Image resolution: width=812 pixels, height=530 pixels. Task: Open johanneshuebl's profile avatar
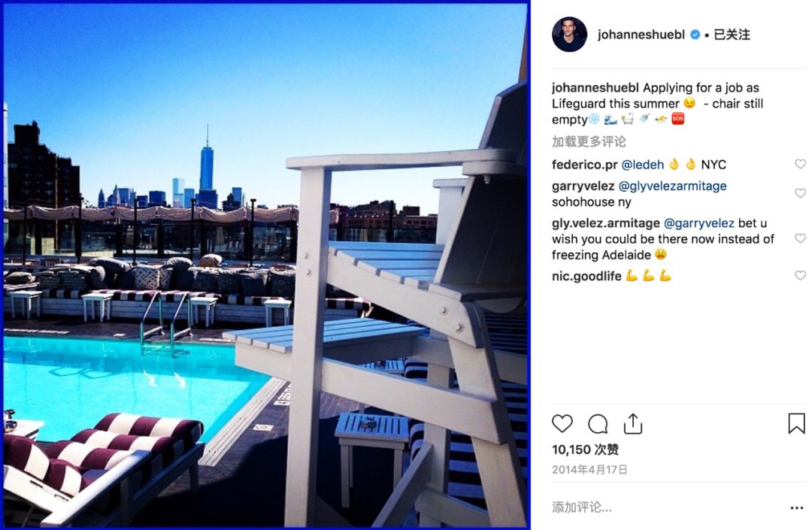point(569,35)
